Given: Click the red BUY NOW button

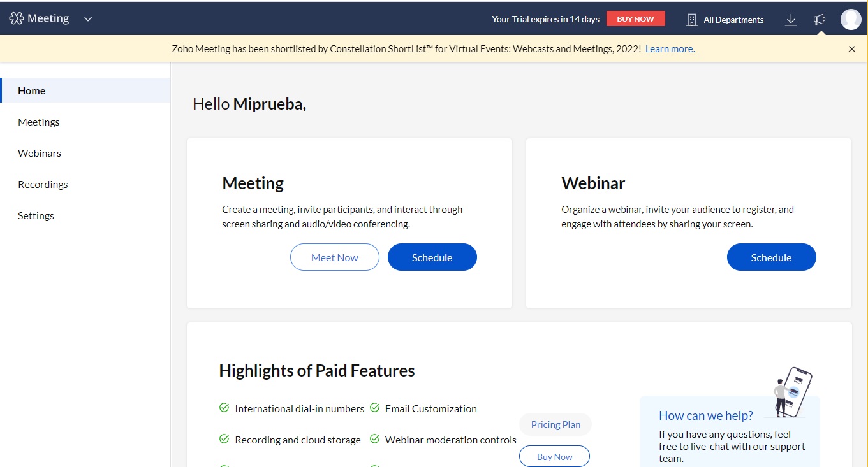Looking at the screenshot, I should coord(635,19).
